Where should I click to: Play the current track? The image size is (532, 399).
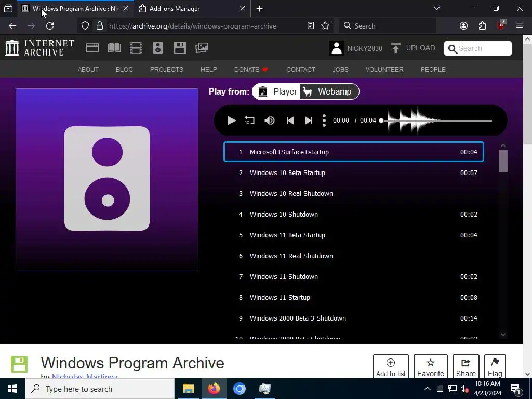pos(232,121)
